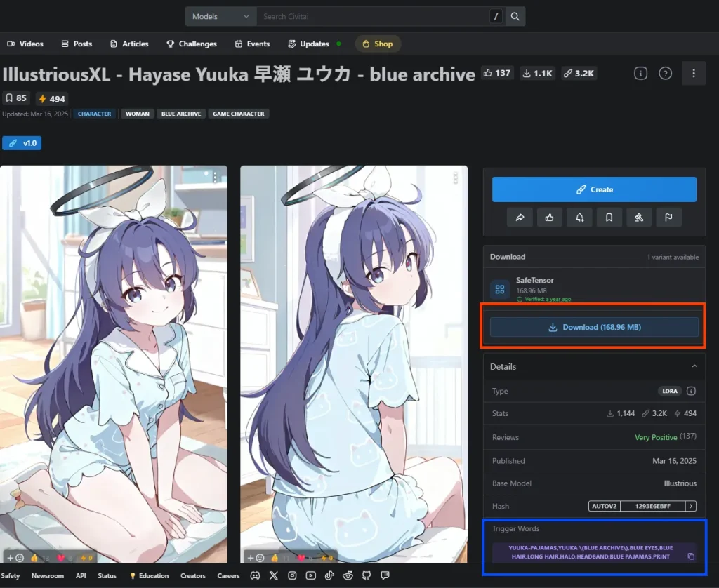719x588 pixels.
Task: Click the API footer link
Action: pos(81,575)
